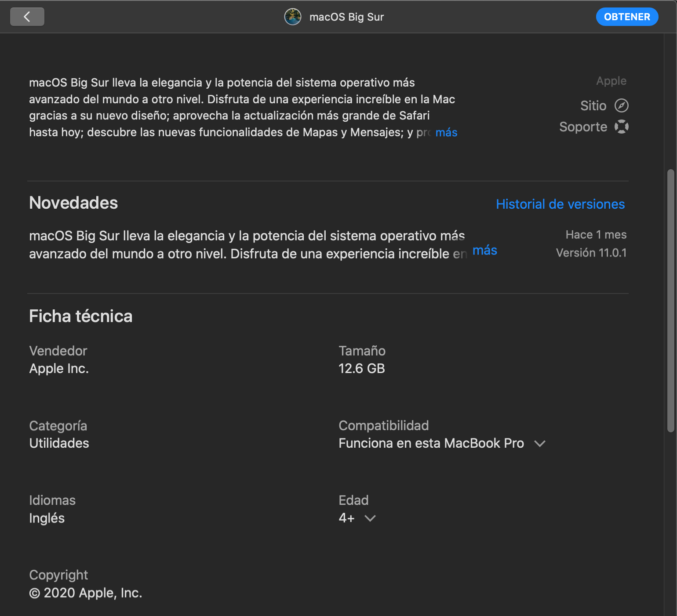Click the macOS Big Sur app icon

pyautogui.click(x=293, y=17)
